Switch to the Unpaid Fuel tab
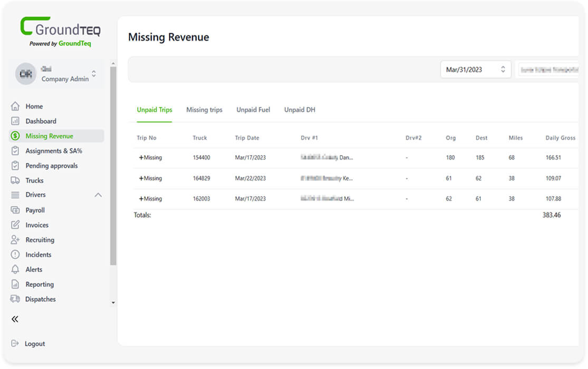The width and height of the screenshot is (588, 369). 253,110
